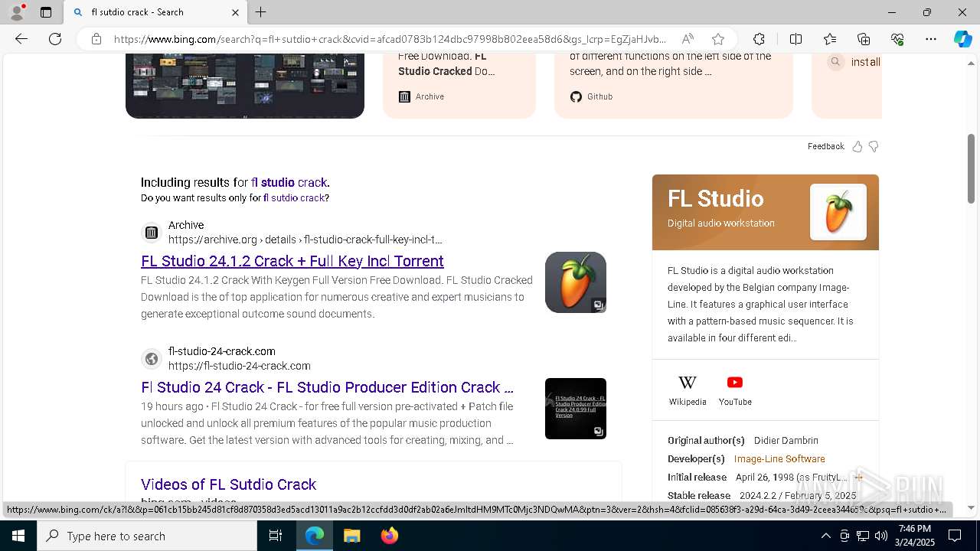Click archive.org result URL breadcrumb

click(x=305, y=240)
